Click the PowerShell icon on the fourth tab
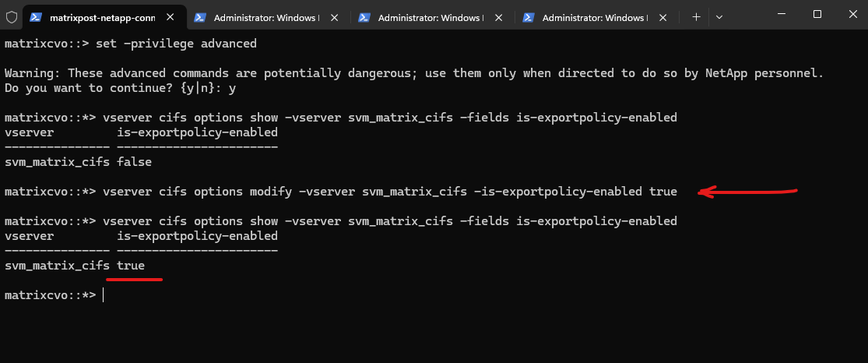Screen dimensions: 868x363 pos(529,16)
